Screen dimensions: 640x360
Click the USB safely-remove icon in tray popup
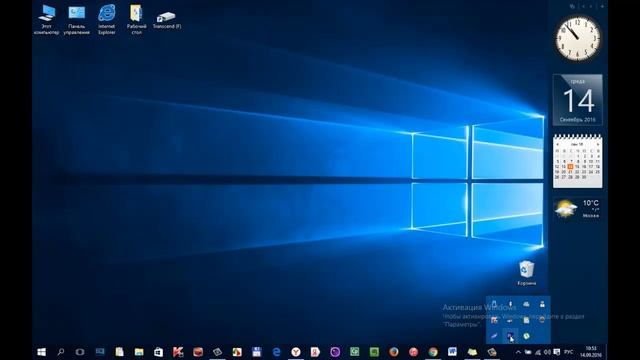coord(494,304)
